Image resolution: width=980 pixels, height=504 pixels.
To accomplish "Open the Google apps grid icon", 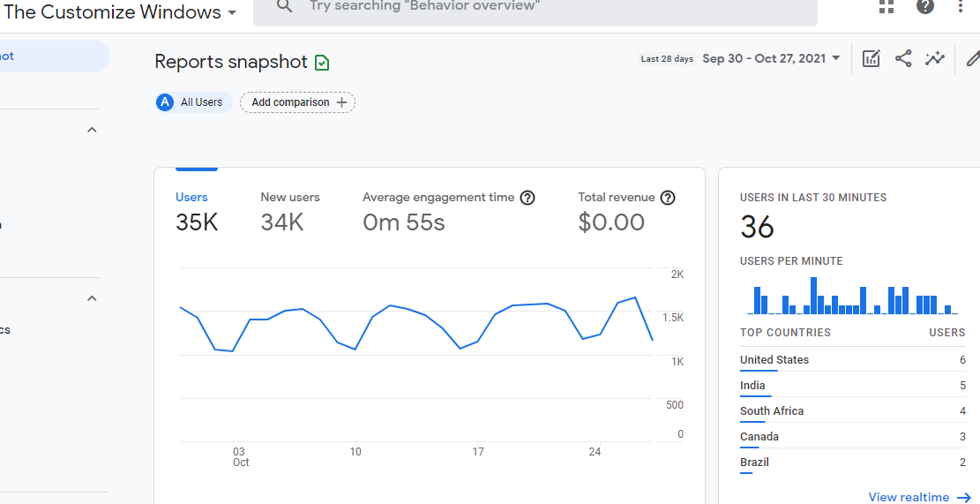I will click(886, 6).
